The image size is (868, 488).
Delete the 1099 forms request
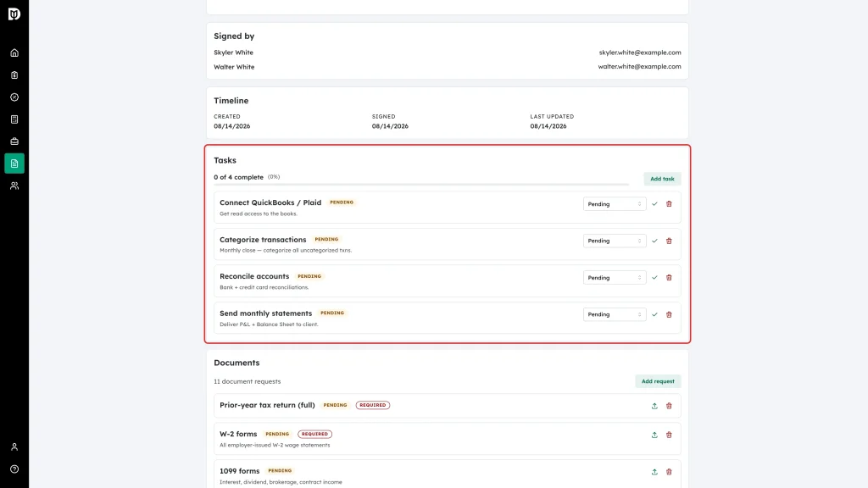click(669, 472)
